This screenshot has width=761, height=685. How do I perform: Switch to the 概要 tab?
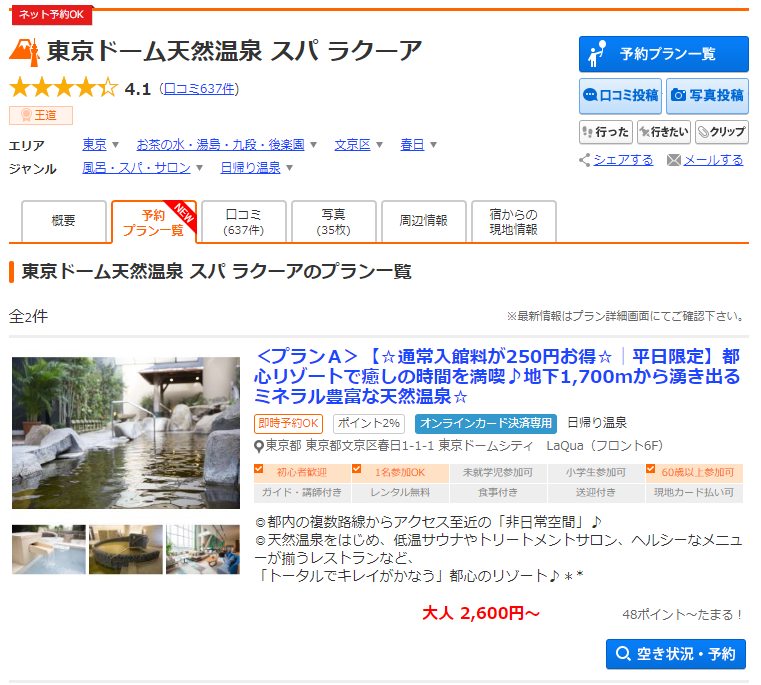pos(63,221)
